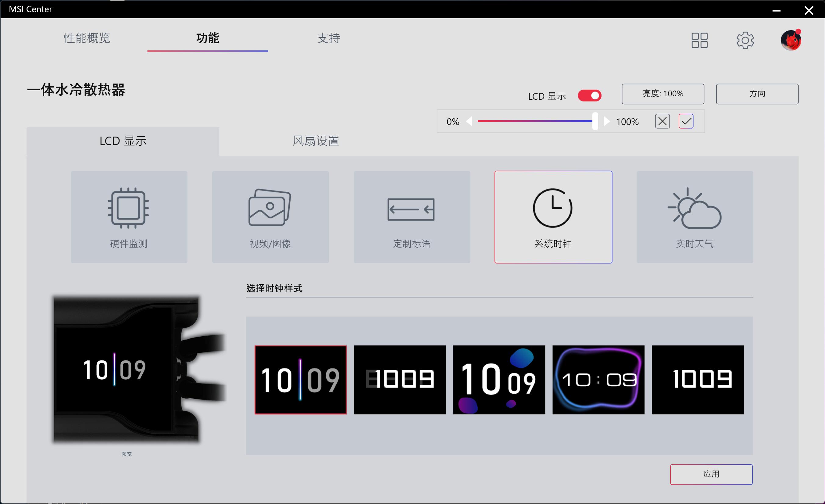Select the 系统时钟 system clock feature

pos(553,217)
